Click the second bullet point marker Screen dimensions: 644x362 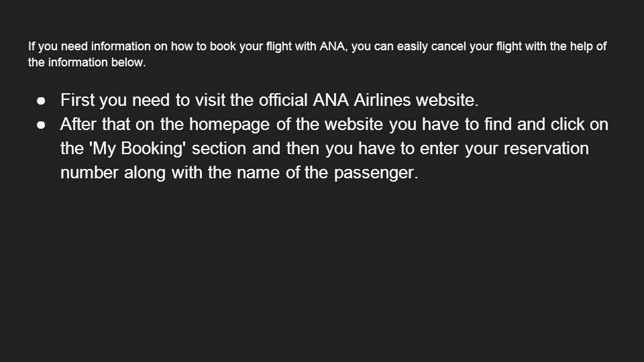pyautogui.click(x=41, y=125)
